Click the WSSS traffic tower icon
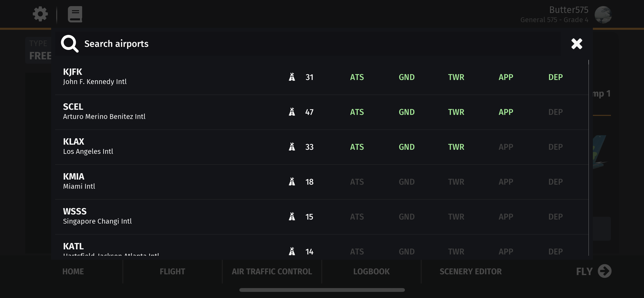Image resolution: width=644 pixels, height=298 pixels. (x=292, y=216)
